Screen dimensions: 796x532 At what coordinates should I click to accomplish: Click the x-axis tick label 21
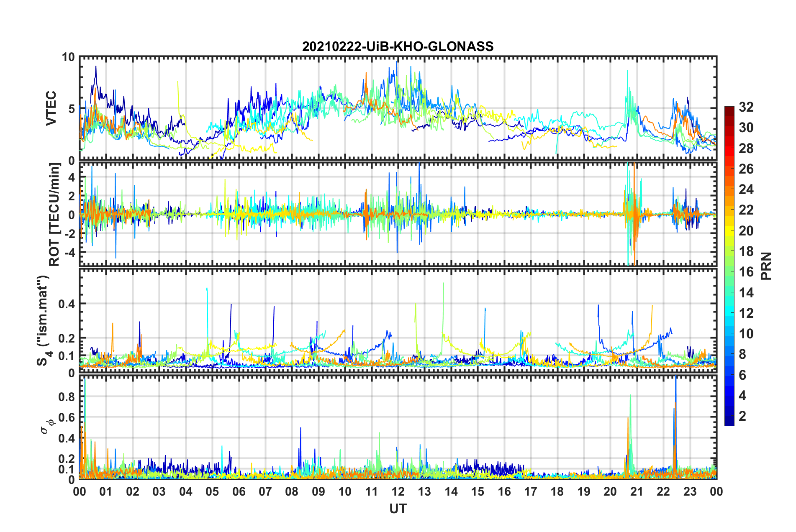tap(637, 491)
